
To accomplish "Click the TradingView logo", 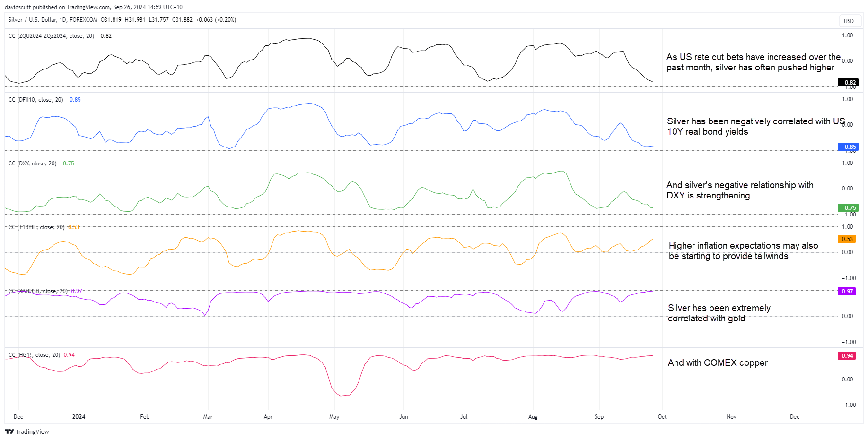I will (27, 431).
